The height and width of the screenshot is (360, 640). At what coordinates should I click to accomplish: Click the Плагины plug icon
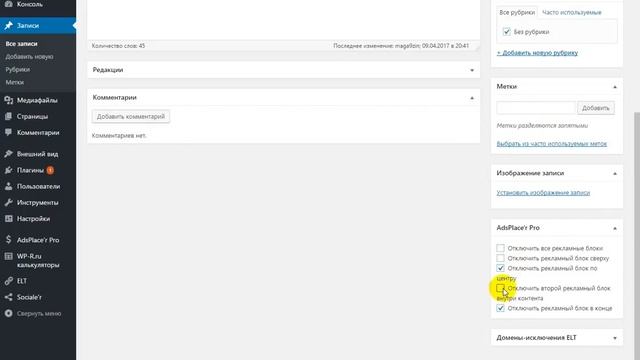[9, 170]
